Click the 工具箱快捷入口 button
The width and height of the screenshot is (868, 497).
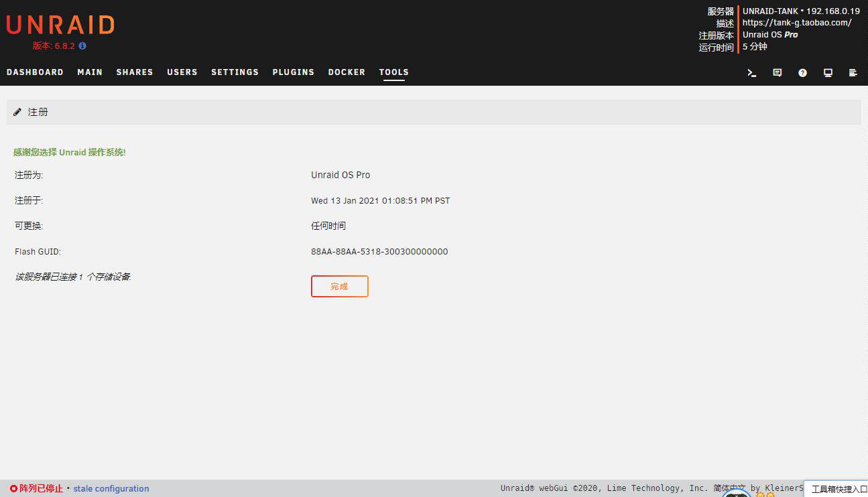coord(836,490)
